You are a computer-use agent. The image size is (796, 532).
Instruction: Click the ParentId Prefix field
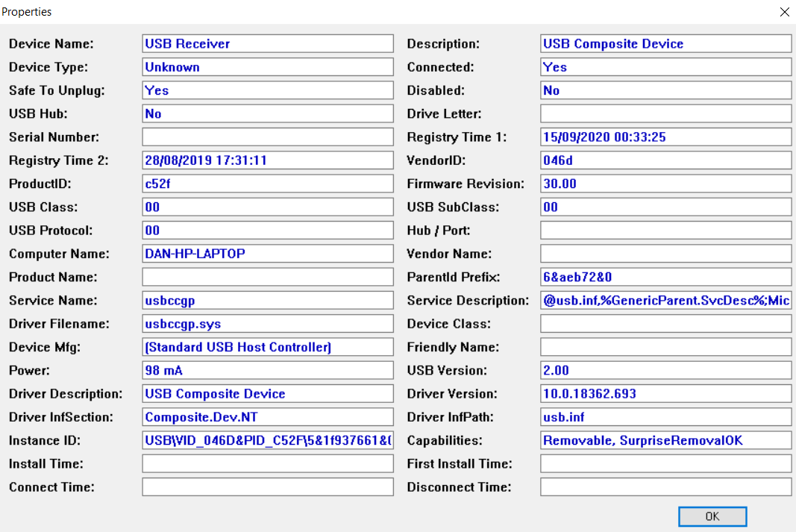pyautogui.click(x=665, y=277)
